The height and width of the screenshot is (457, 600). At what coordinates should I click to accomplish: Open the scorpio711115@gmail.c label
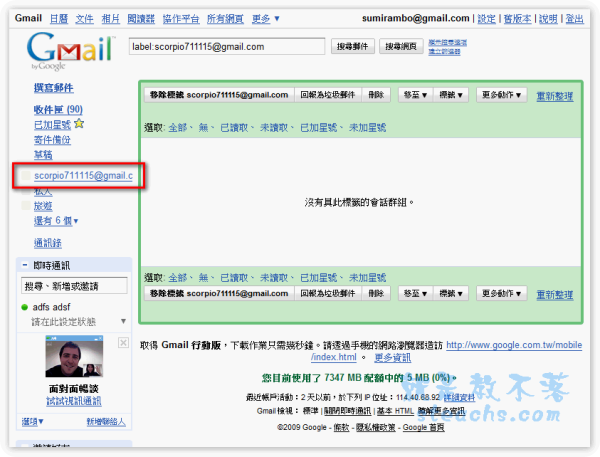tap(83, 176)
